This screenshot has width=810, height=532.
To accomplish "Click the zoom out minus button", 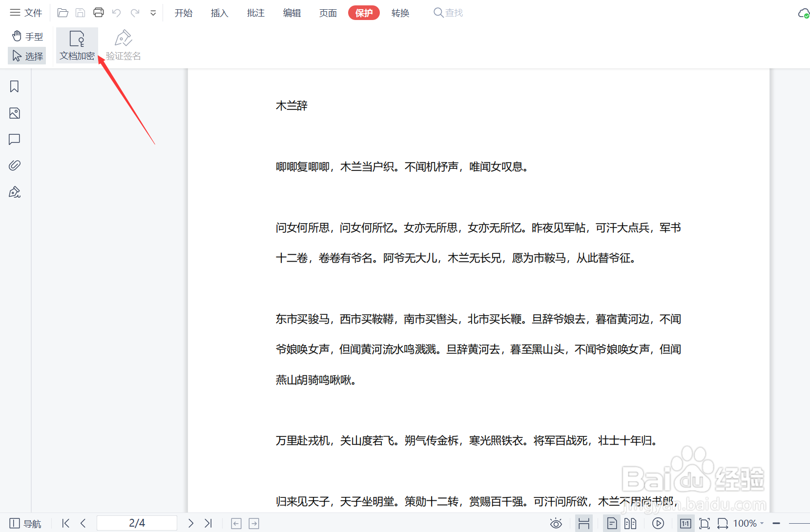I will click(776, 524).
